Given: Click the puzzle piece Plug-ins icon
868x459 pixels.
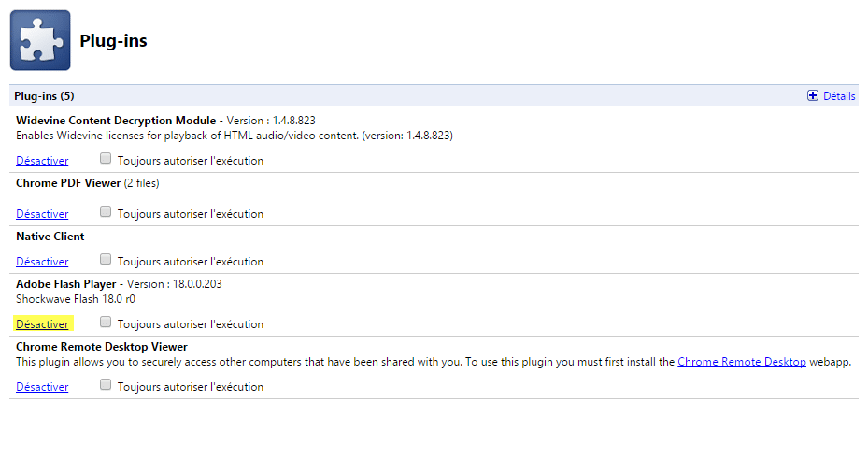Looking at the screenshot, I should (x=40, y=40).
